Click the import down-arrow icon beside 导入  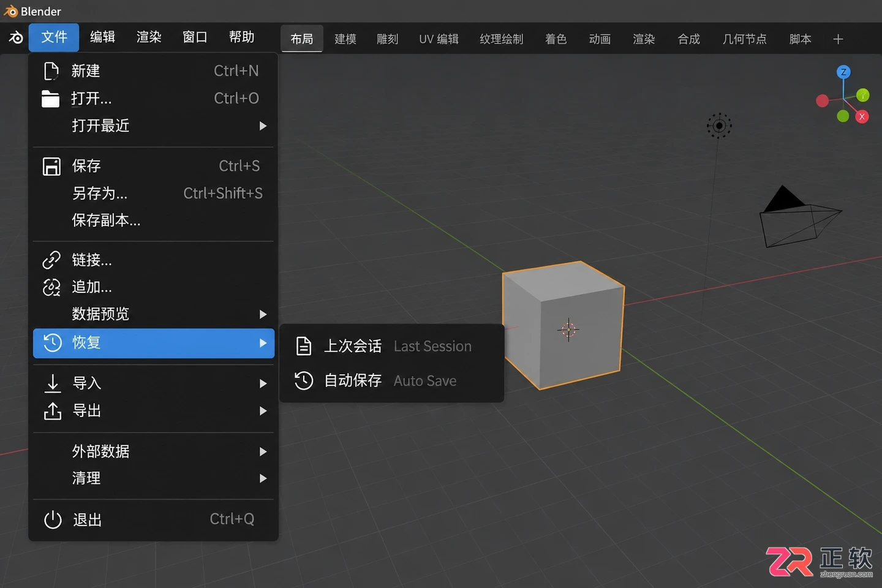(x=53, y=383)
